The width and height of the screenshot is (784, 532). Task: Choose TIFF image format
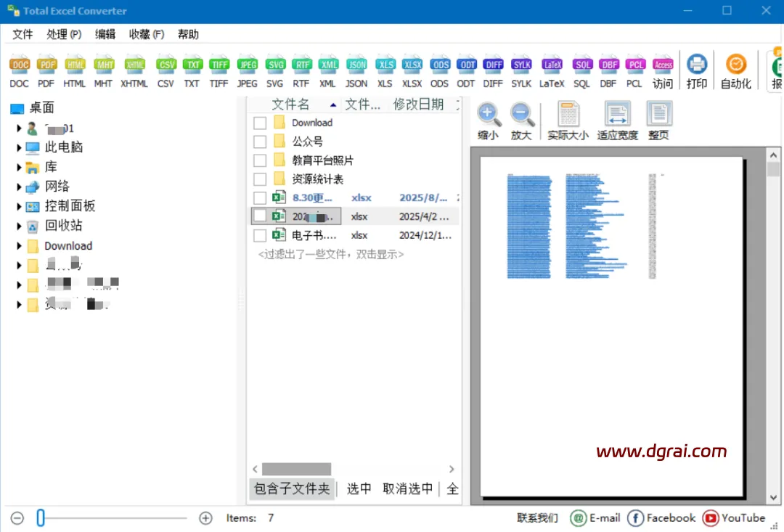point(219,71)
